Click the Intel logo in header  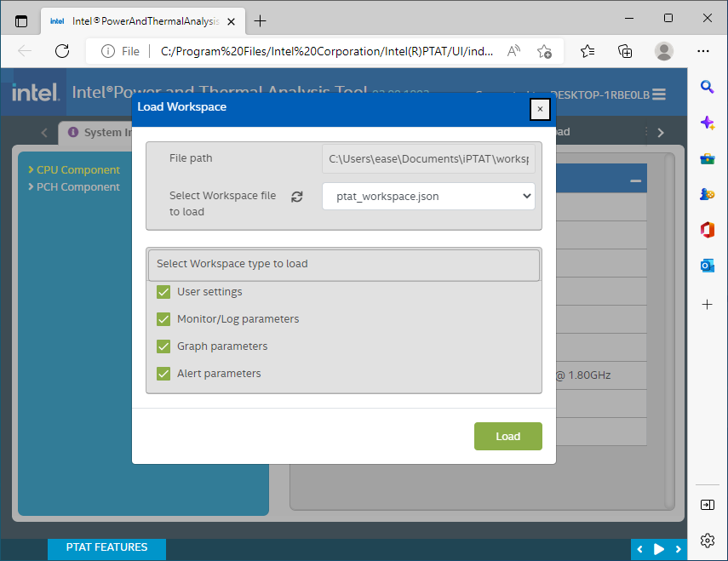tap(35, 92)
